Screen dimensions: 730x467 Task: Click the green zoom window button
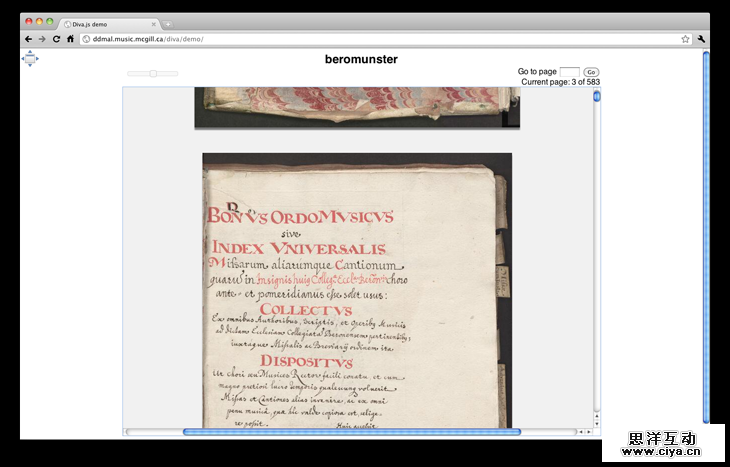[50, 21]
